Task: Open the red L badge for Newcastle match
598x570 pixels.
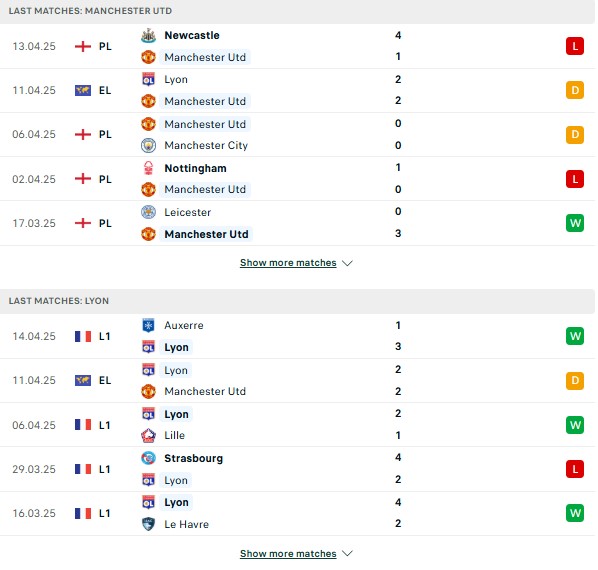Action: coord(575,46)
